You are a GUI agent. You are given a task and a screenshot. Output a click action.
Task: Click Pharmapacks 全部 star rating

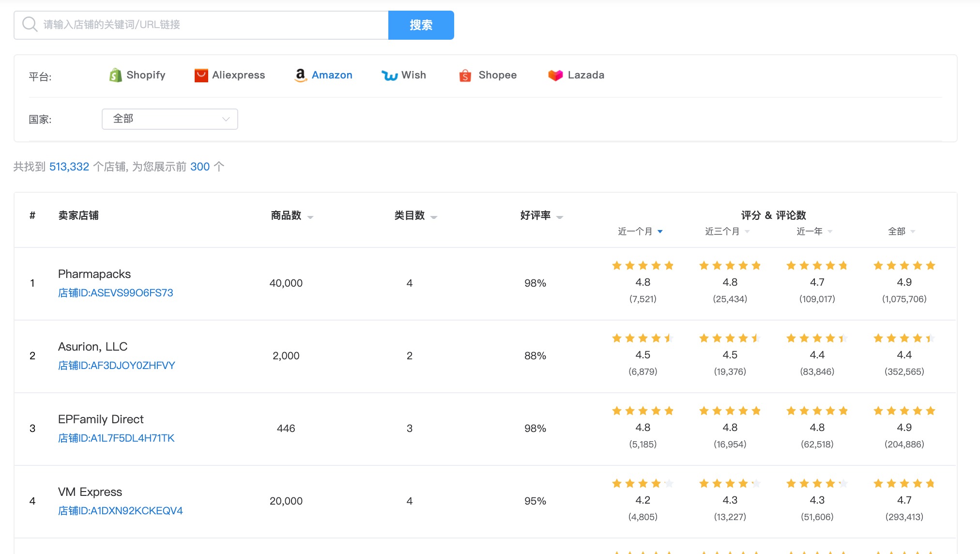904,265
